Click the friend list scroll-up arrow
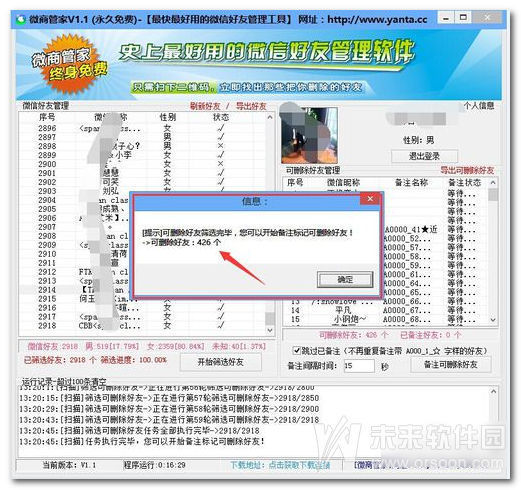521x490 pixels. 270,117
